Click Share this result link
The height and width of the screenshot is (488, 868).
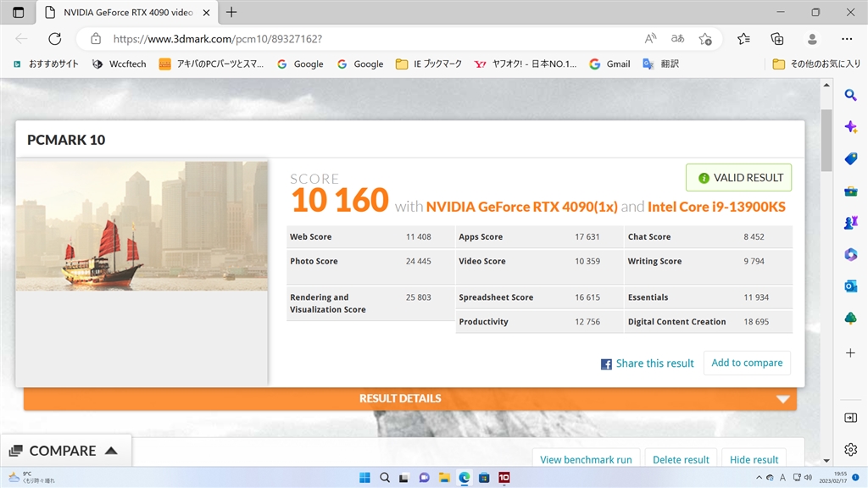pyautogui.click(x=647, y=363)
